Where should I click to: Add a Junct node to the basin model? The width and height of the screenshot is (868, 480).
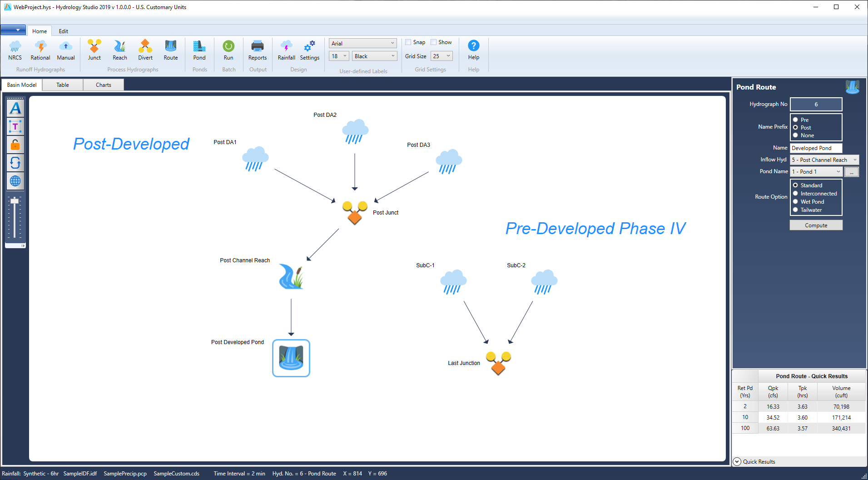point(94,50)
